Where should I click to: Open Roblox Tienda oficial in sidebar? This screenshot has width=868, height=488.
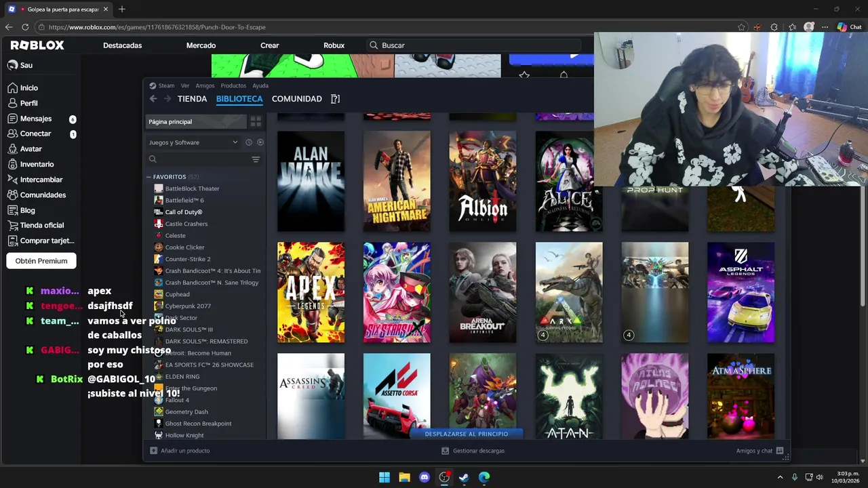(x=35, y=225)
